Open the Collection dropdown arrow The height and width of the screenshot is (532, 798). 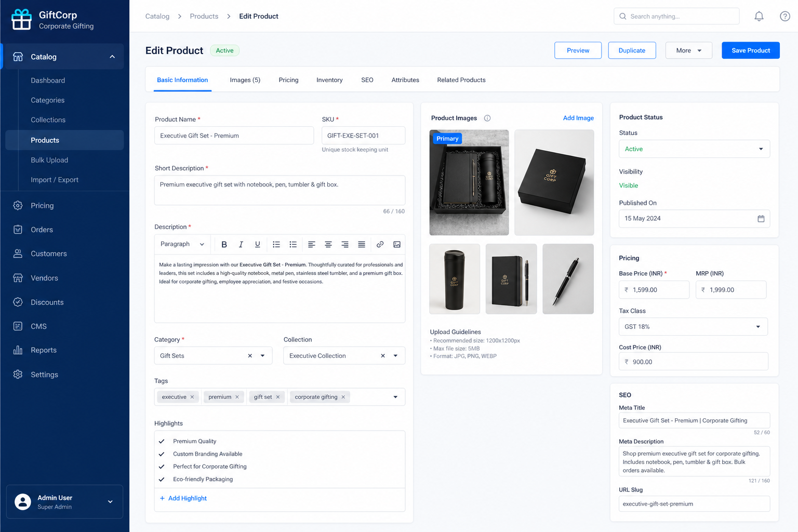(396, 356)
